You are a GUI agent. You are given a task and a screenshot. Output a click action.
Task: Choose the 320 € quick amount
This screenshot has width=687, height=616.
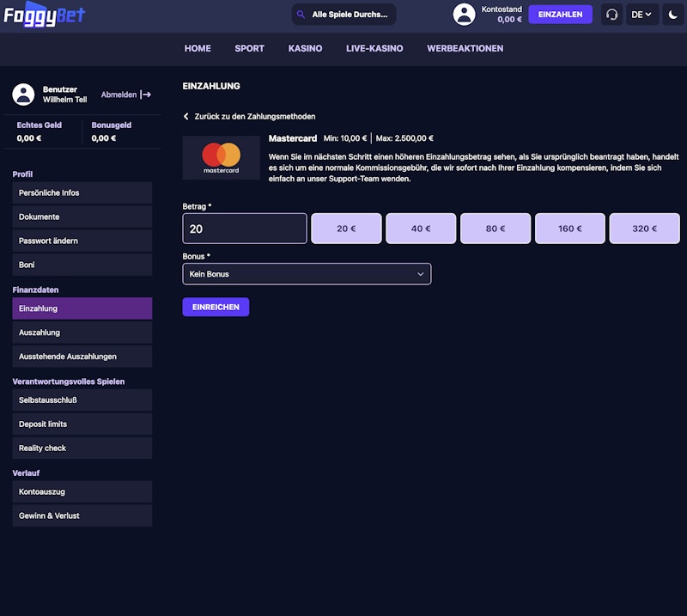click(x=643, y=229)
